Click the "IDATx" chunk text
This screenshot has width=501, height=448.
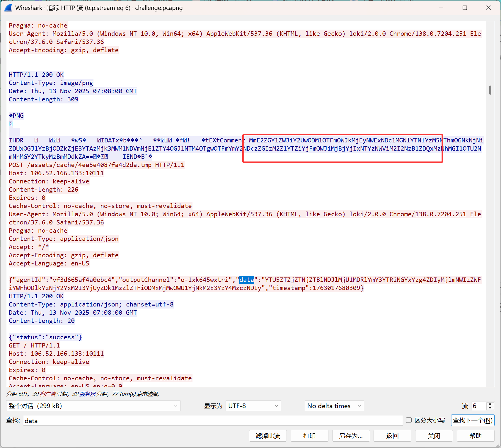(x=110, y=140)
